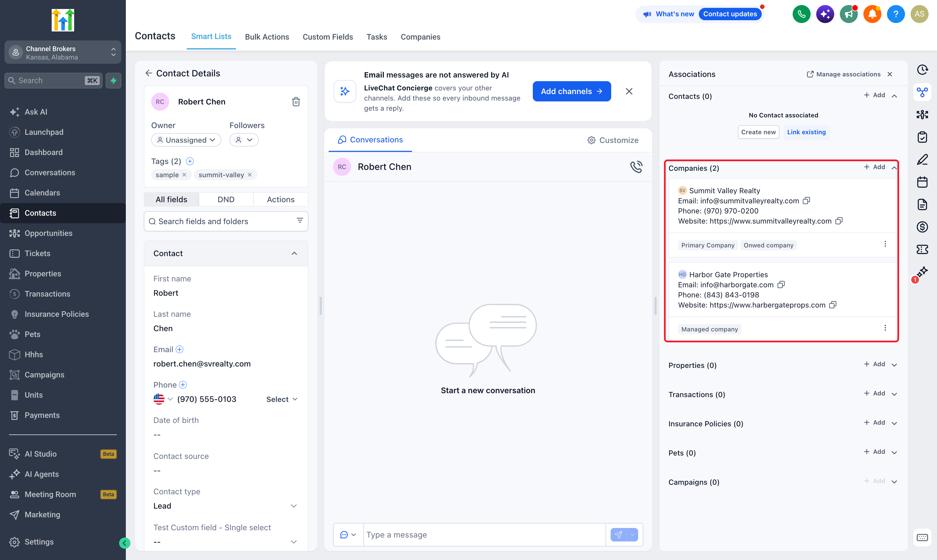This screenshot has width=937, height=560.
Task: Focus the Search fields and folders box
Action: [x=226, y=221]
